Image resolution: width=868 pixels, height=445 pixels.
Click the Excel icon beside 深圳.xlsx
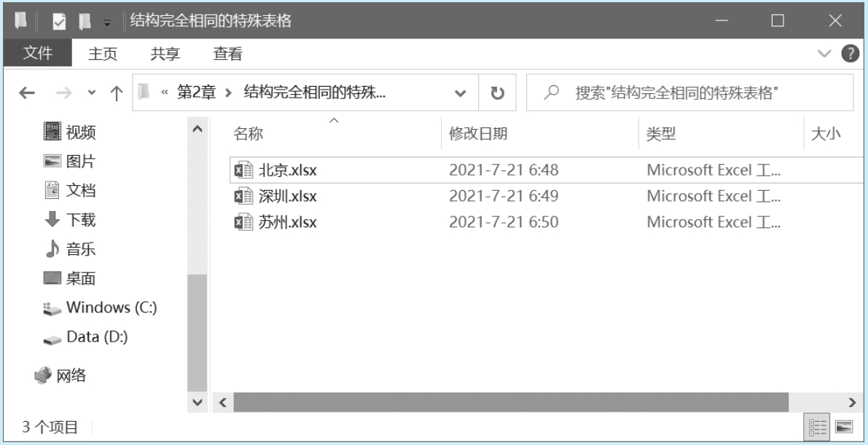coord(243,196)
